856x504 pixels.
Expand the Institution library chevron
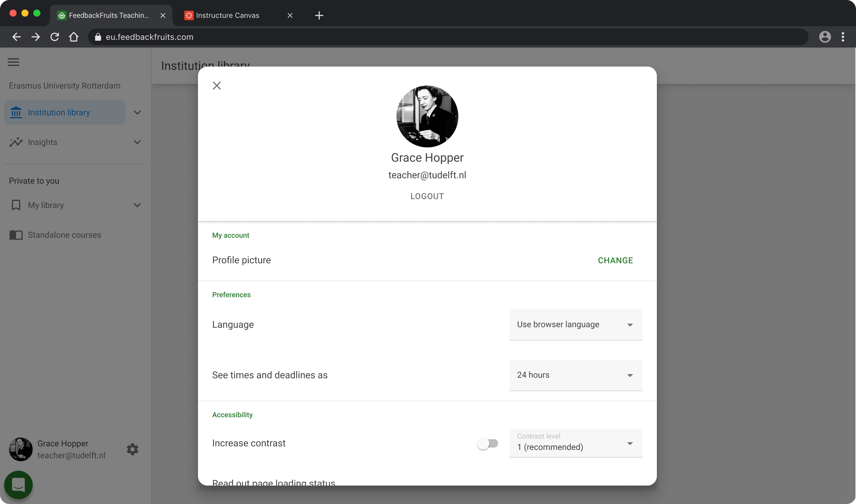[137, 112]
